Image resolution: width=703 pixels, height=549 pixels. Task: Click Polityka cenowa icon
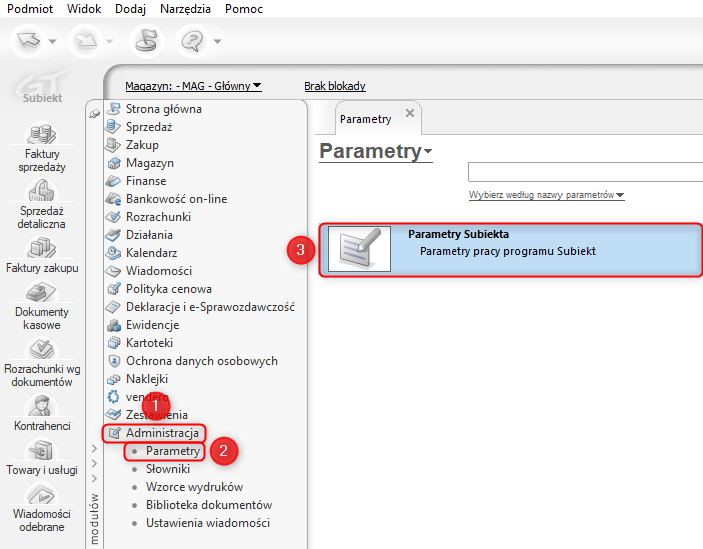coord(114,289)
